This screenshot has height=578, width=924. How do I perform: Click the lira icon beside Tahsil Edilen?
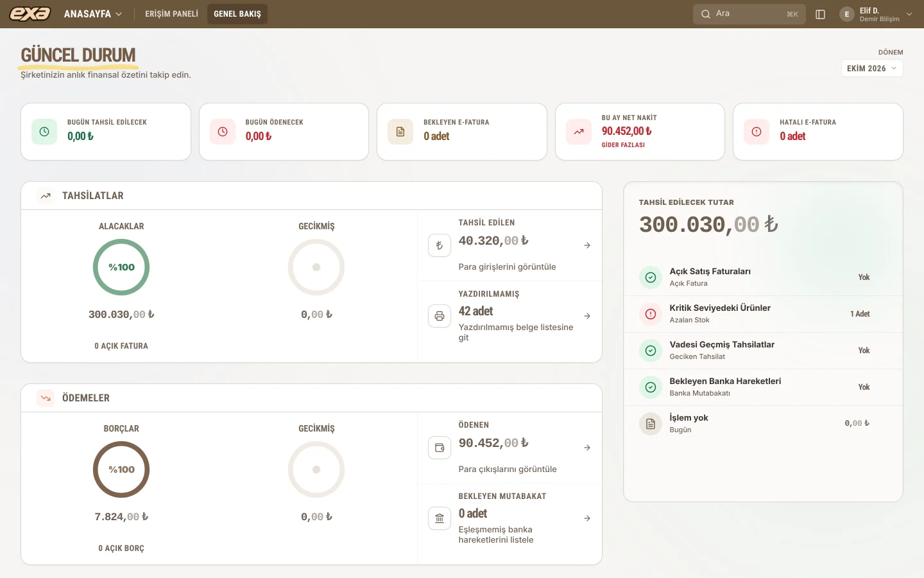click(440, 245)
